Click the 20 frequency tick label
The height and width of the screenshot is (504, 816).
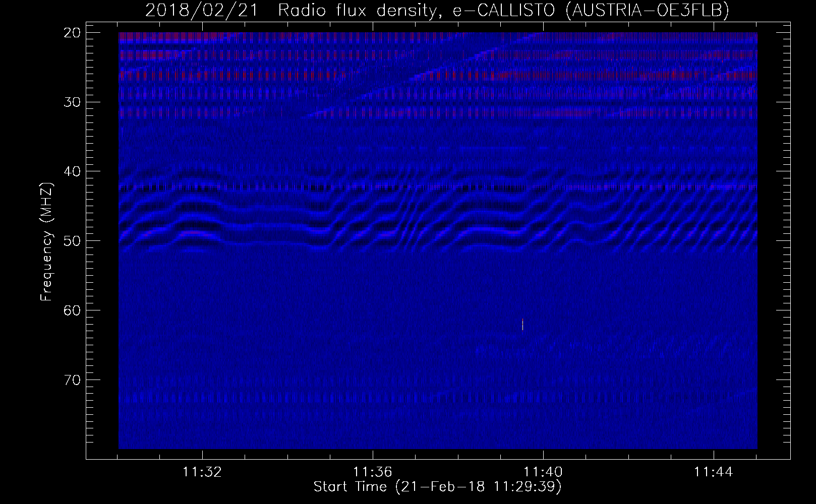73,33
